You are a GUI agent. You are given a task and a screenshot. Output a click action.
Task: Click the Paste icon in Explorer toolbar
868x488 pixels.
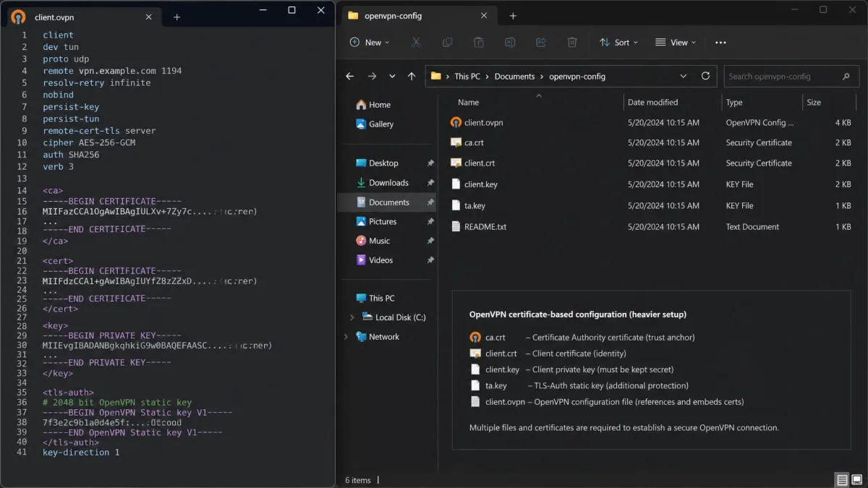pos(478,43)
